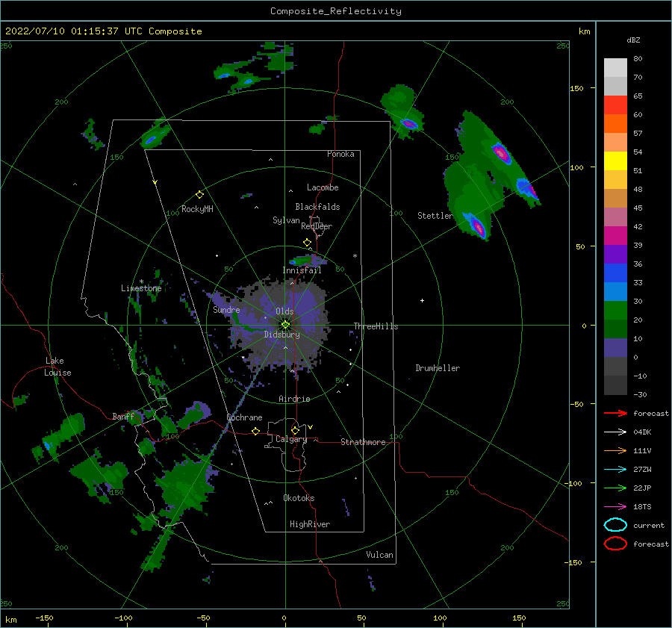Click the radar center marker between Olds and Didsbury

coord(285,325)
